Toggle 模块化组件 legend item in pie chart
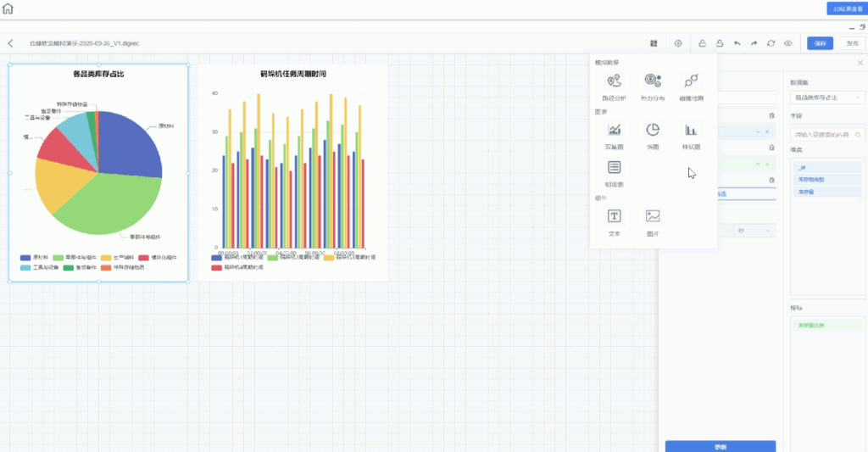The image size is (868, 452). [157, 258]
